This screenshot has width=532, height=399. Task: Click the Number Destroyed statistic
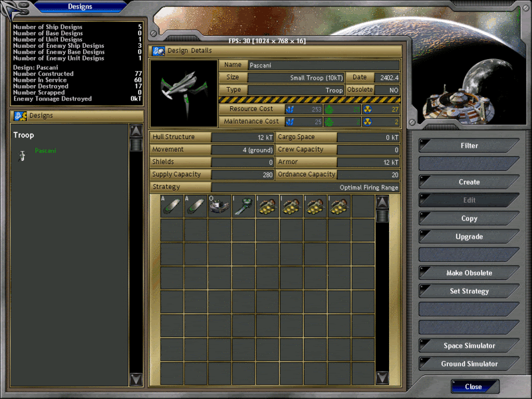pos(77,86)
